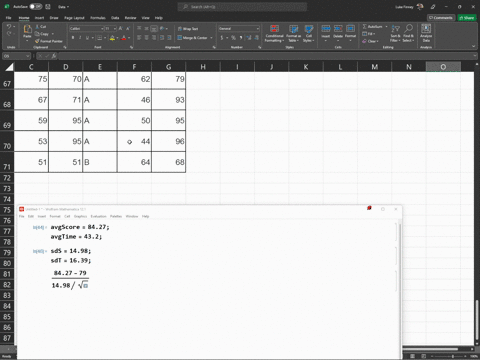Click the Insert Function fx button
This screenshot has width=480, height=360.
[x=54, y=56]
